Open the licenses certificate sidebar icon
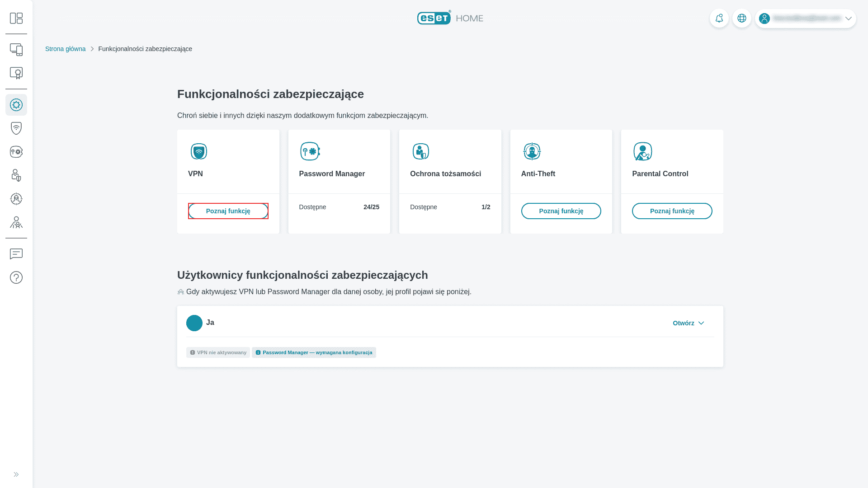The height and width of the screenshot is (488, 868). [x=16, y=73]
